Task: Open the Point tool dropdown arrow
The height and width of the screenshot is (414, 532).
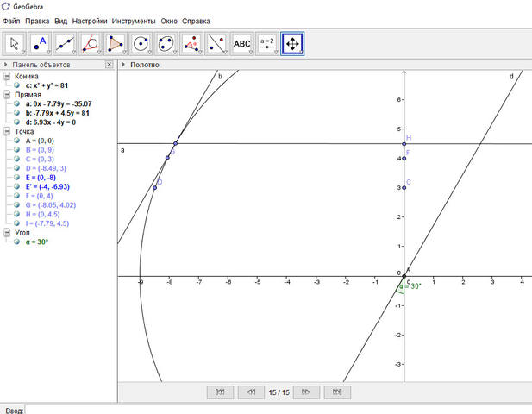Action: pyautogui.click(x=48, y=52)
